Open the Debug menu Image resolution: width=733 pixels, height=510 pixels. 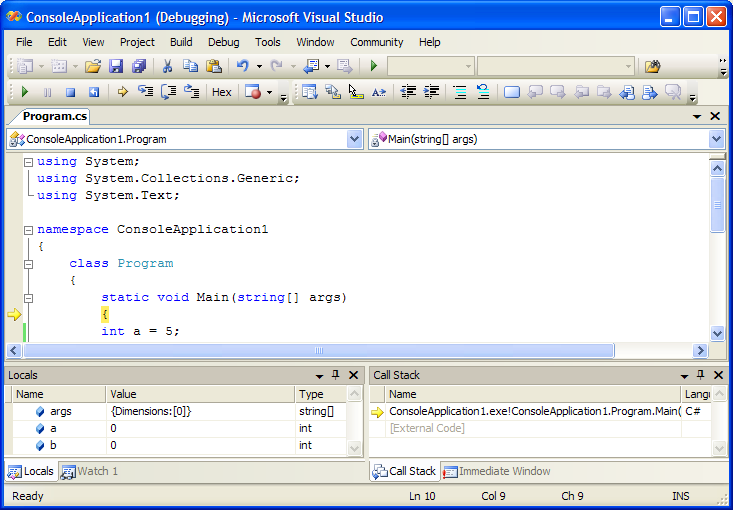pyautogui.click(x=223, y=42)
